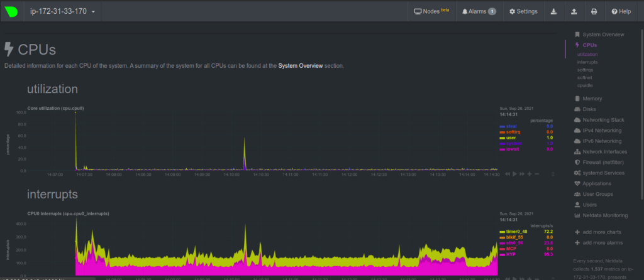The width and height of the screenshot is (644, 280).
Task: Open the ip-172-31-33-170 node dropdown
Action: click(x=63, y=11)
